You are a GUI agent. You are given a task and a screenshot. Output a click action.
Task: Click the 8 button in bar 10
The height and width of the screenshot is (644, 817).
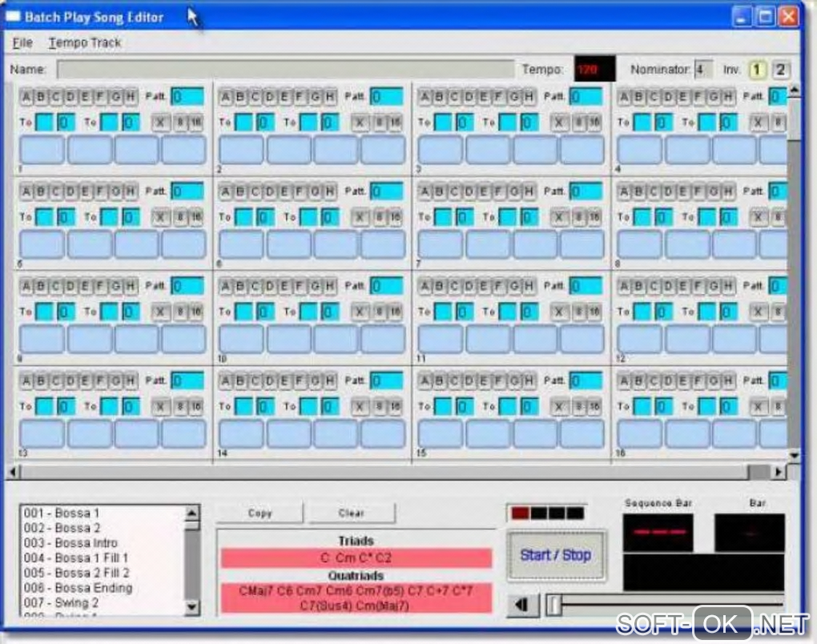coord(380,312)
